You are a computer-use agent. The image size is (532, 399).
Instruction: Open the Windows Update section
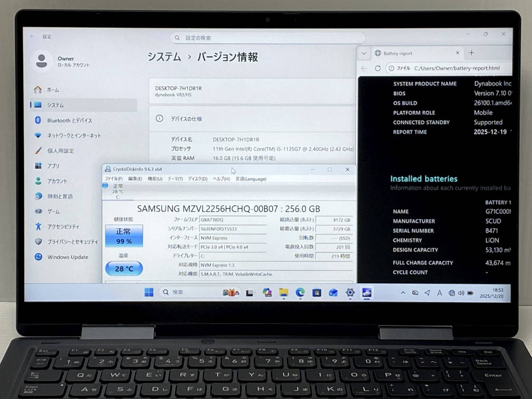[x=67, y=257]
